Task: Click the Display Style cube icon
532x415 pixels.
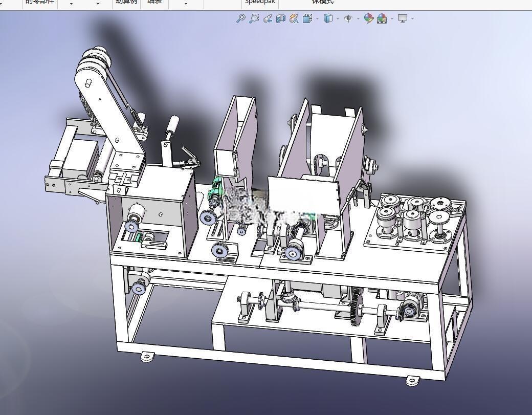Action: 328,18
